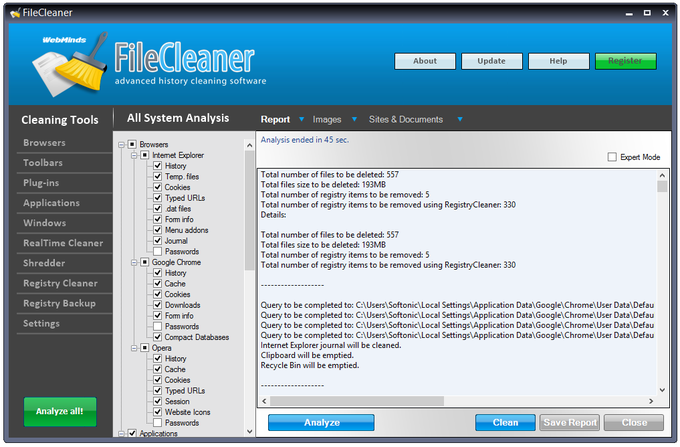Image resolution: width=680 pixels, height=447 pixels.
Task: Uncheck the .dat files checkbox
Action: tap(157, 209)
